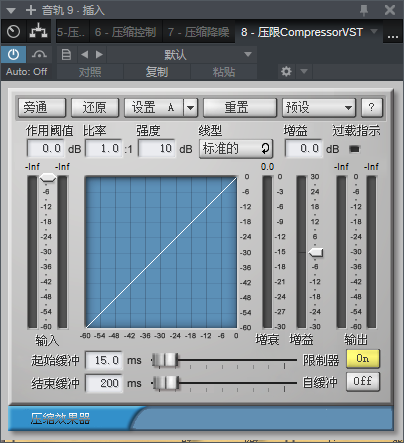Click the plus icon beside 音轨 9
This screenshot has width=404, height=443.
(31, 10)
